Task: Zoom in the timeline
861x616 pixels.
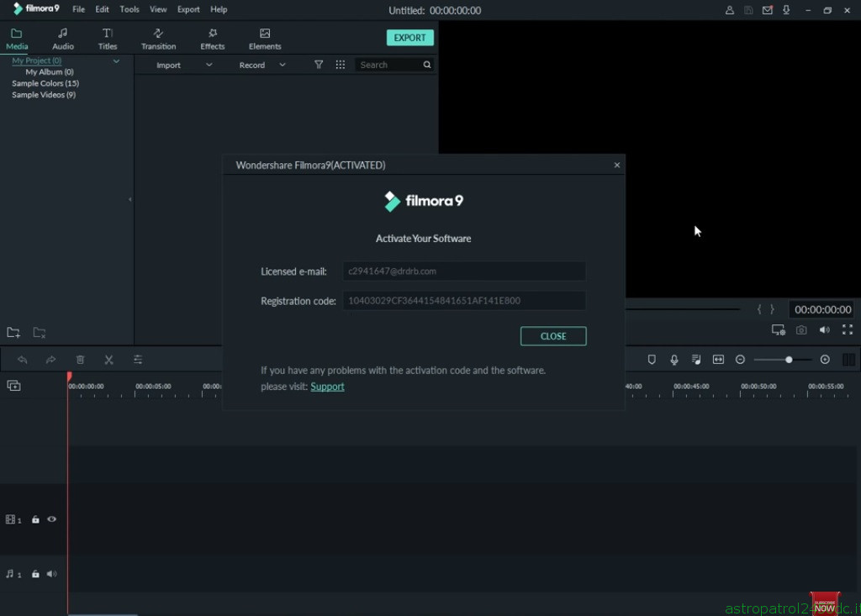Action: coord(825,360)
